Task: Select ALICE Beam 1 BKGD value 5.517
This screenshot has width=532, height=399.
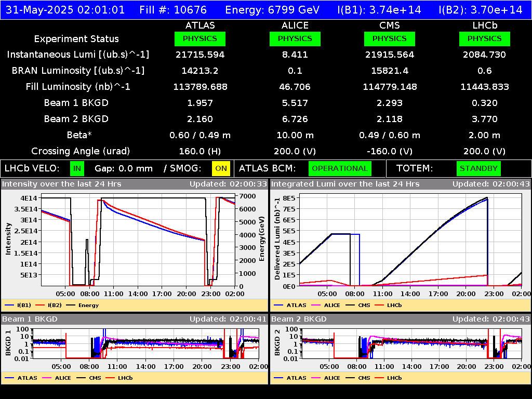Action: coord(295,103)
